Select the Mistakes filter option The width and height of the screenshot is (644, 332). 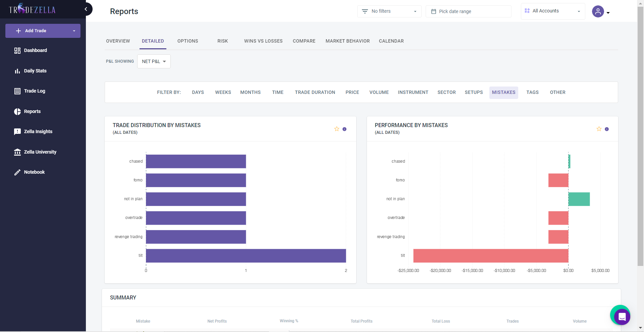(x=503, y=93)
